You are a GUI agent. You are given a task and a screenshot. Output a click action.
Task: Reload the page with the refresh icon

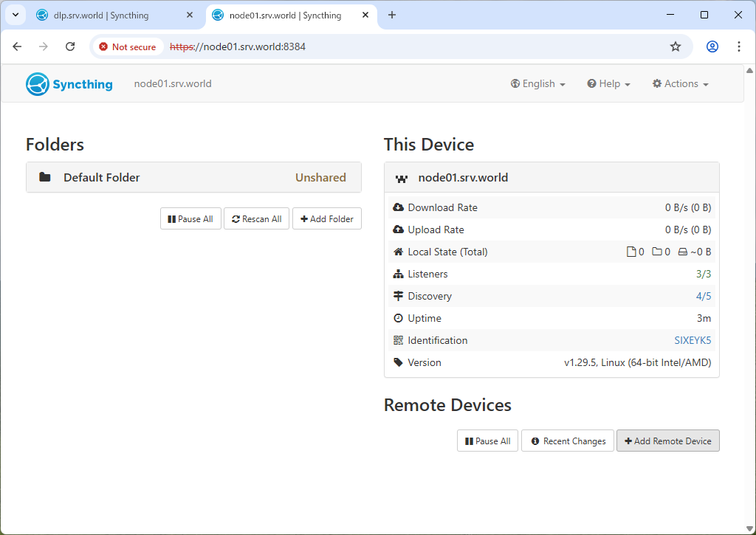[70, 46]
